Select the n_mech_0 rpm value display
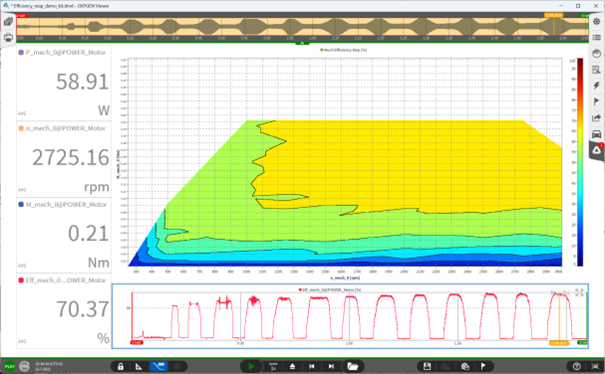The height and width of the screenshot is (374, 605). 64,159
